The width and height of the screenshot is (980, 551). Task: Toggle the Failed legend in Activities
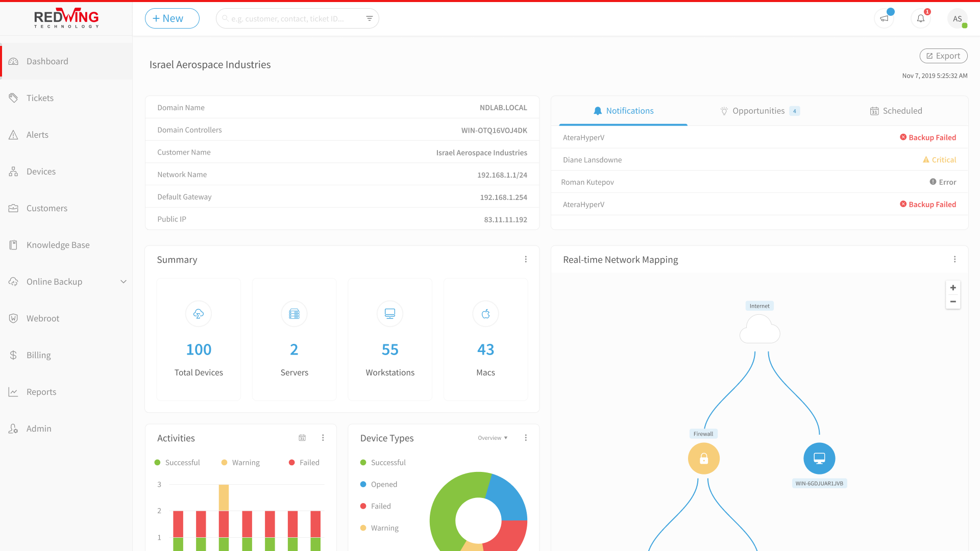pyautogui.click(x=304, y=462)
